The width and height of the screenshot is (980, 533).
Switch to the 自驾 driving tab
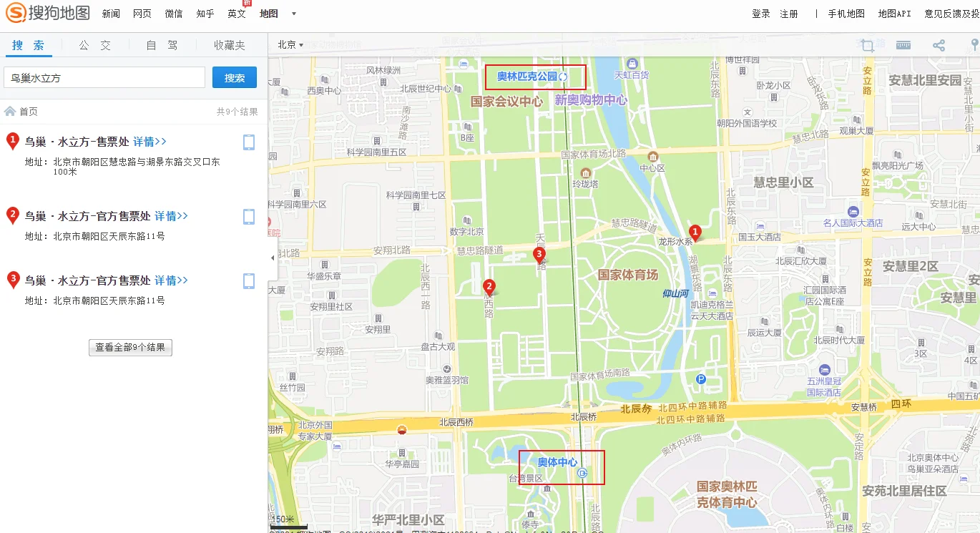pyautogui.click(x=162, y=44)
